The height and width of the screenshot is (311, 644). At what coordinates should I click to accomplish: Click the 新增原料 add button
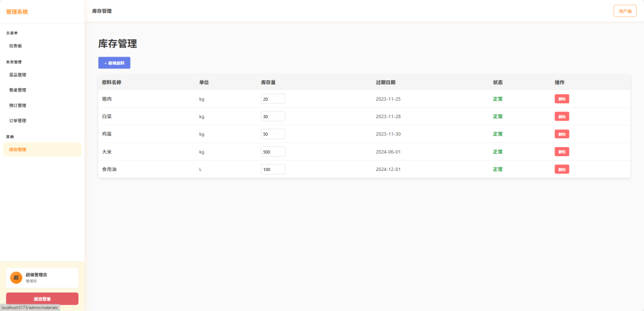114,63
